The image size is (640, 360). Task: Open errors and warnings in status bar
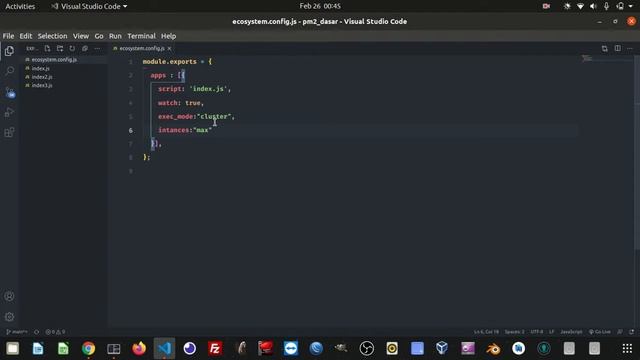coord(55,332)
